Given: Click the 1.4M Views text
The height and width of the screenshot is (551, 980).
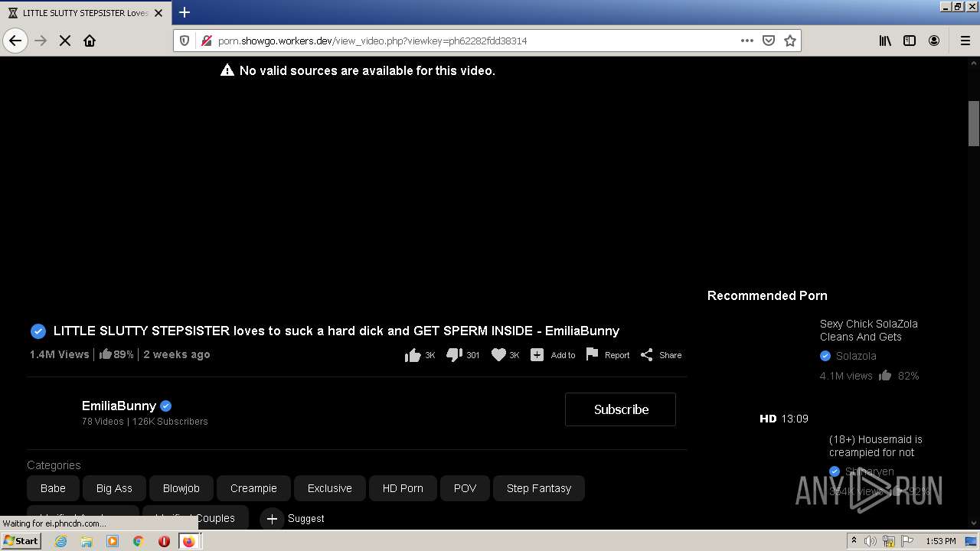Looking at the screenshot, I should (x=59, y=354).
